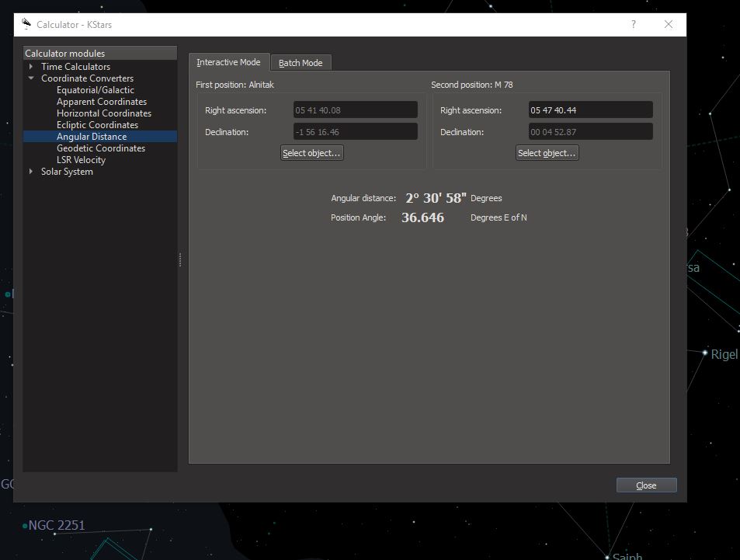The height and width of the screenshot is (560, 740).
Task: Click second position Right ascension field
Action: click(x=590, y=110)
